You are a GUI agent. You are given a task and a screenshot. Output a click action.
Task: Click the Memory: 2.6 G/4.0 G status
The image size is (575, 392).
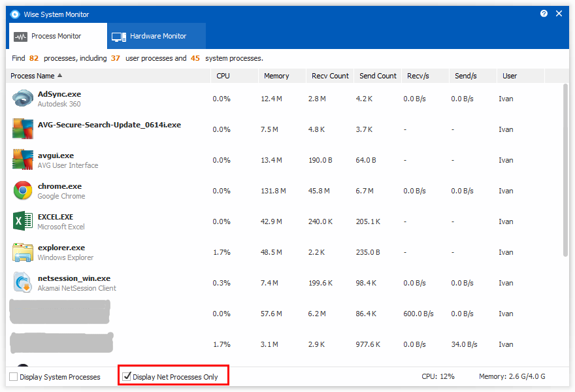coord(512,376)
